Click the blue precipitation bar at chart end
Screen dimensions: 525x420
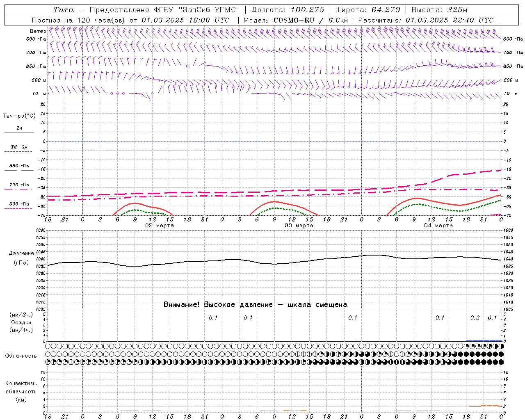(484, 341)
